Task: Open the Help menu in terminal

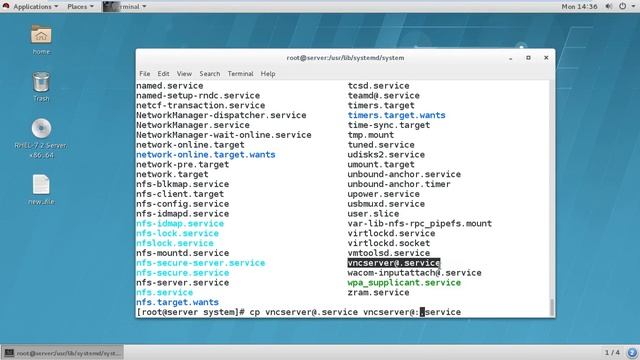Action: coord(268,73)
